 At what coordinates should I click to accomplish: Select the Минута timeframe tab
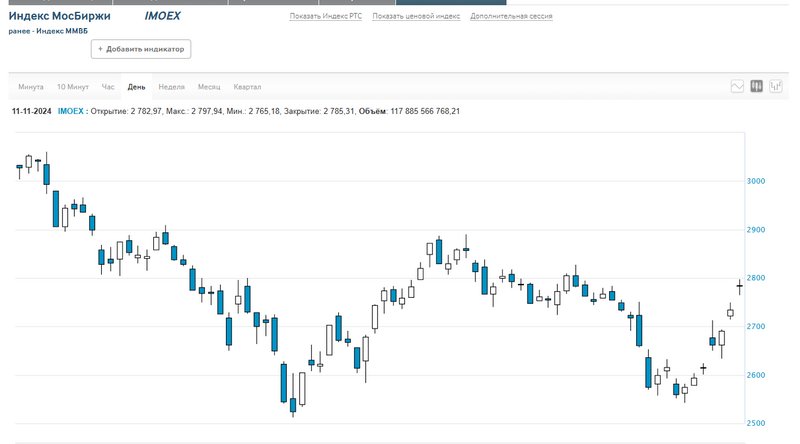click(x=31, y=87)
